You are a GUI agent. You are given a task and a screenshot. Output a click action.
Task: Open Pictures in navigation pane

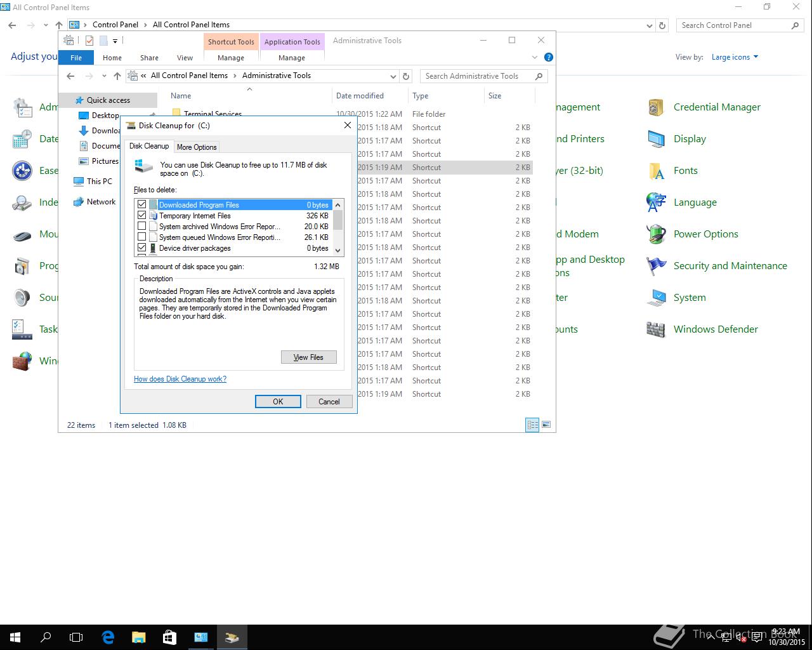click(105, 161)
